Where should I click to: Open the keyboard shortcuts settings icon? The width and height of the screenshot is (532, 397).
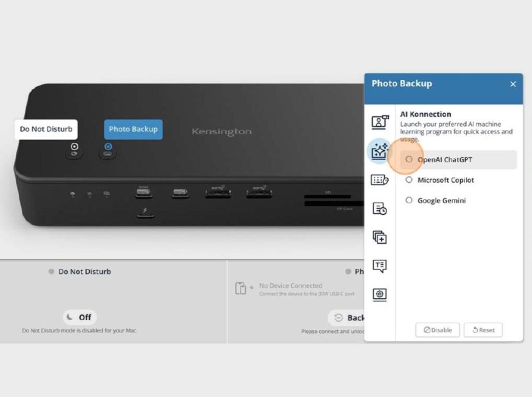click(380, 180)
